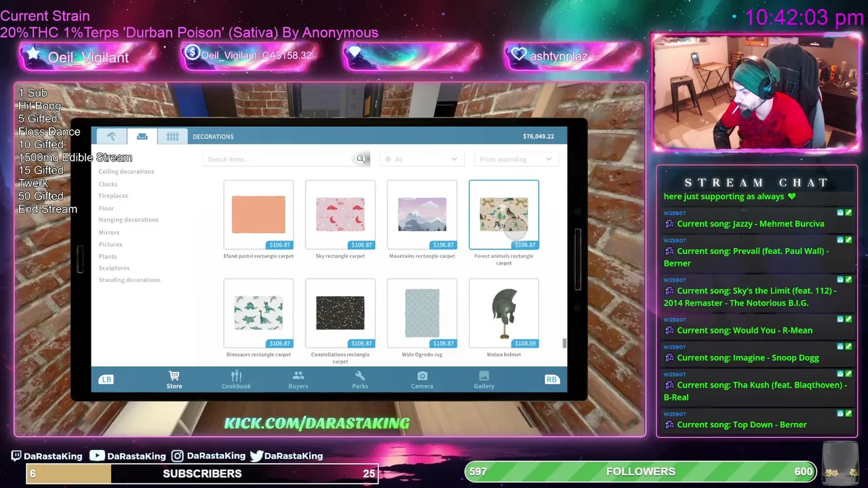
Task: Click the Walwa helmet $108.59 price tag
Action: click(x=525, y=344)
